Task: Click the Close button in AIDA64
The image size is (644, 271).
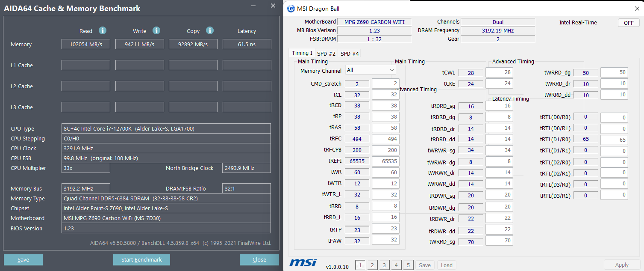Action: click(x=259, y=260)
